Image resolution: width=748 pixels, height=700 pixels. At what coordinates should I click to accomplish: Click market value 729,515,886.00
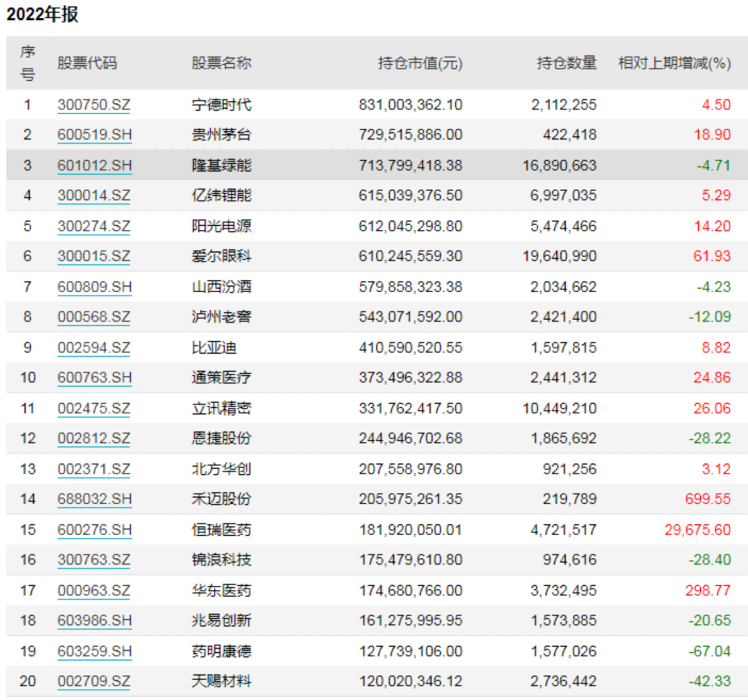pyautogui.click(x=410, y=134)
